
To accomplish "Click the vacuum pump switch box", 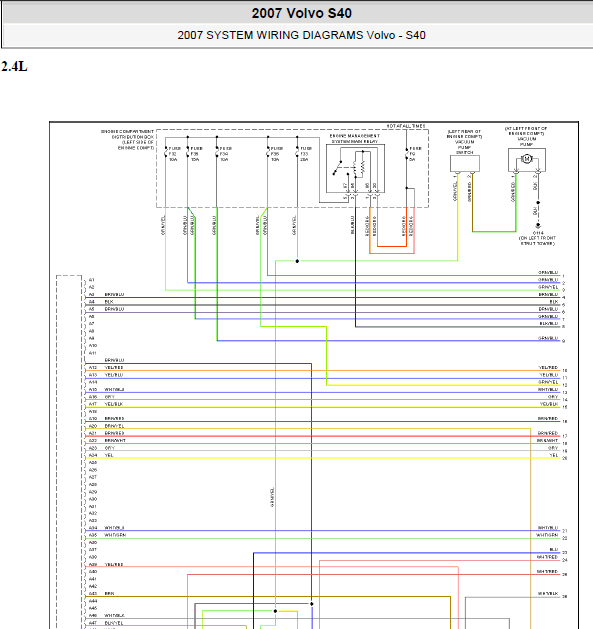I will pos(465,163).
